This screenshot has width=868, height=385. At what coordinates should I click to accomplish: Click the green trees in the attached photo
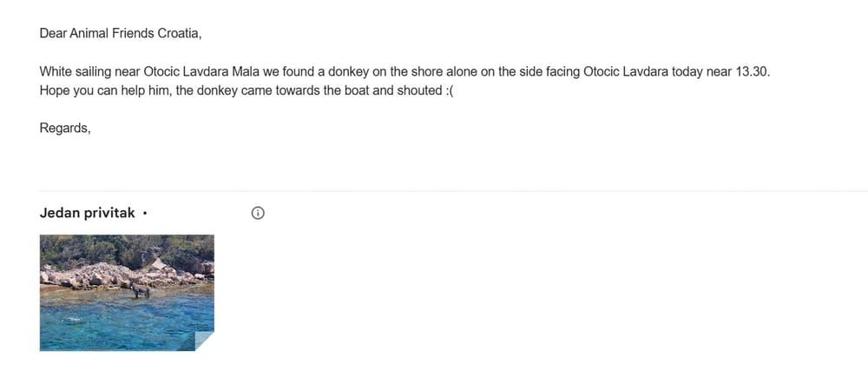coord(95,246)
